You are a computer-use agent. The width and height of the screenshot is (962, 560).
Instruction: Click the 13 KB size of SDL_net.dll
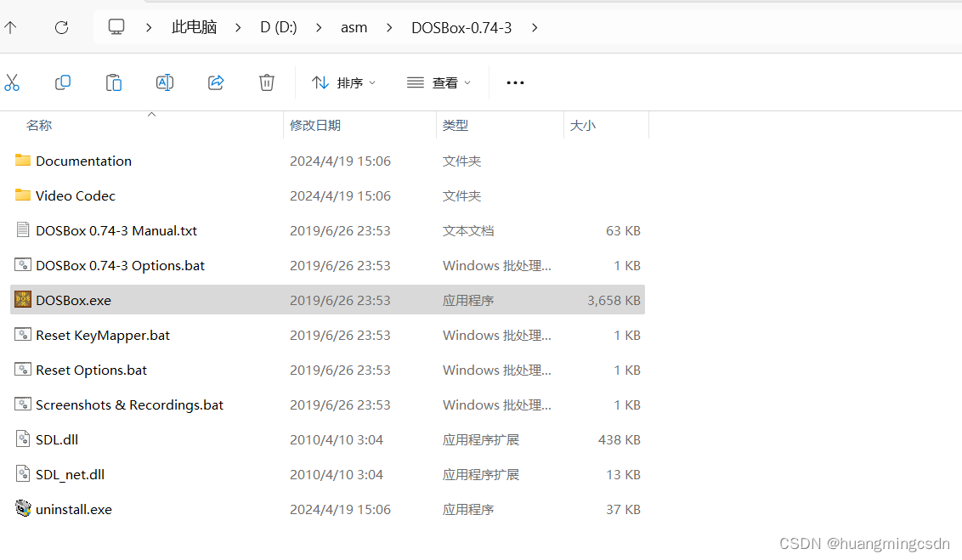click(x=623, y=475)
